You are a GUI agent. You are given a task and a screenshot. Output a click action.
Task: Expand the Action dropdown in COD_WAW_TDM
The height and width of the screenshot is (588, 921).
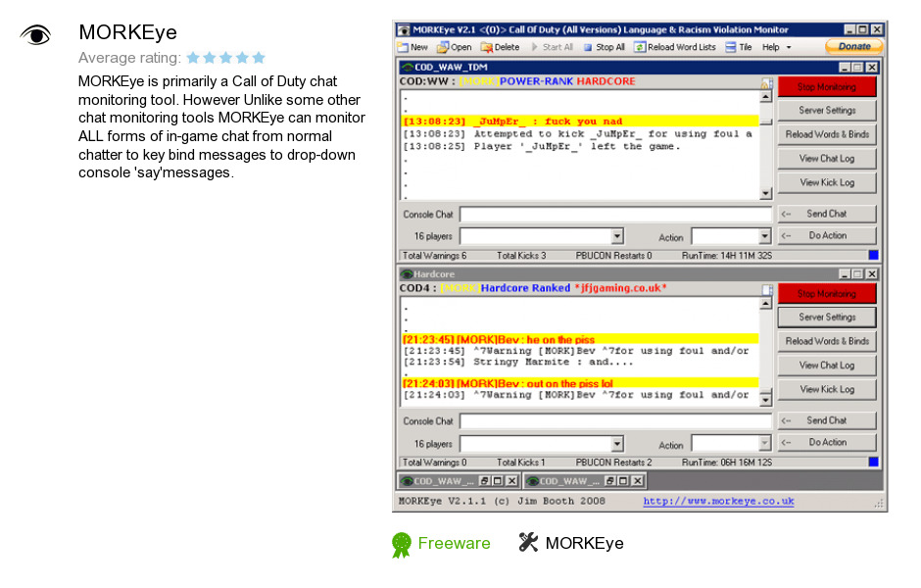coord(764,236)
